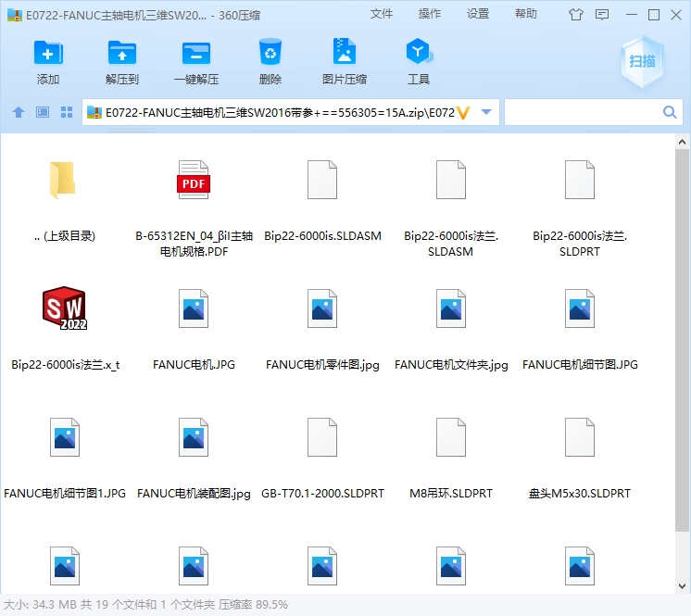Viewport: 691px width, 616px height.
Task: Click the filename text M8吊环.SLDPRT
Action: click(451, 494)
